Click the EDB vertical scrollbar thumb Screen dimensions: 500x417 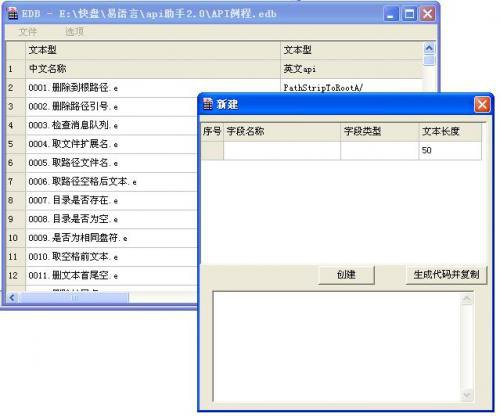[x=429, y=60]
